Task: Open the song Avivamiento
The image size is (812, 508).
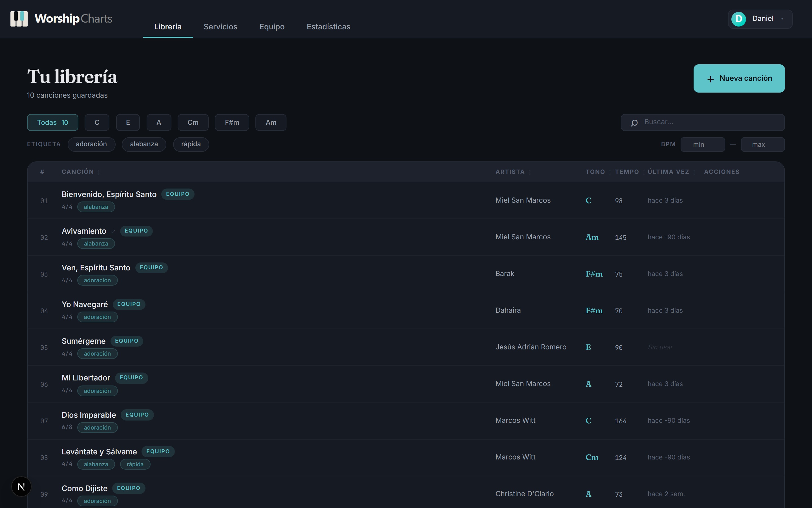Action: pos(84,231)
